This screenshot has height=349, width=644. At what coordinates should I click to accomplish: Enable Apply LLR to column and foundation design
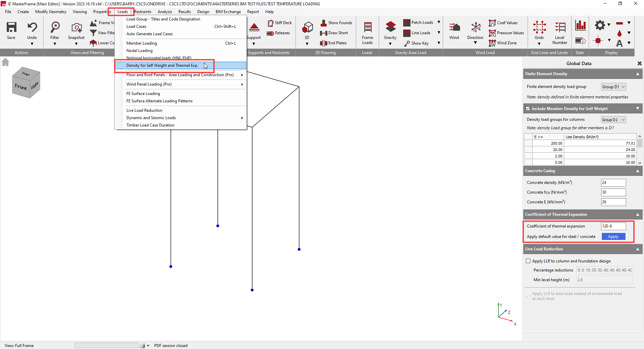pos(528,261)
